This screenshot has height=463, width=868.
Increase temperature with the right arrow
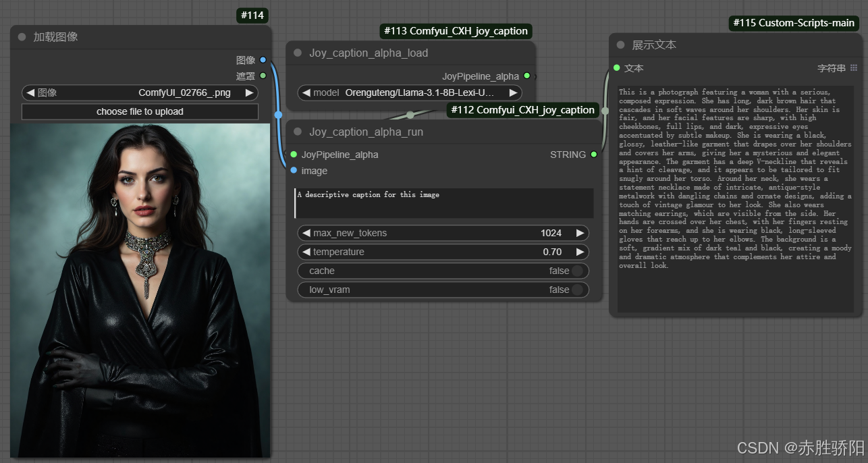tap(580, 252)
